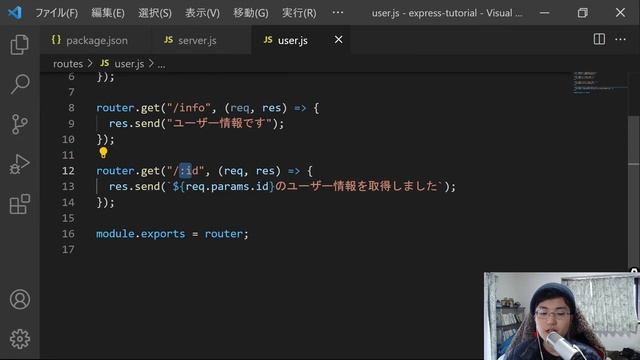Open the breadcrumb ellipsis symbol item
Screen dimensions: 640x360
tap(162, 64)
